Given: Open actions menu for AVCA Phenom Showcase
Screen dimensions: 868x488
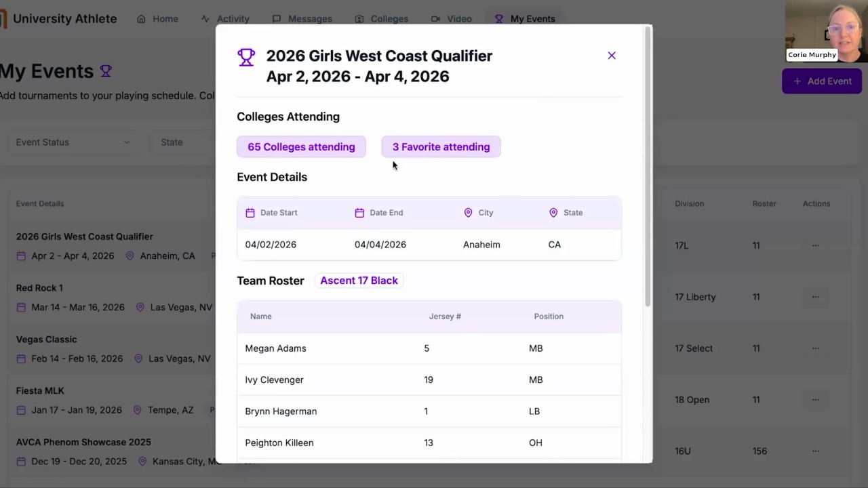Looking at the screenshot, I should (815, 451).
